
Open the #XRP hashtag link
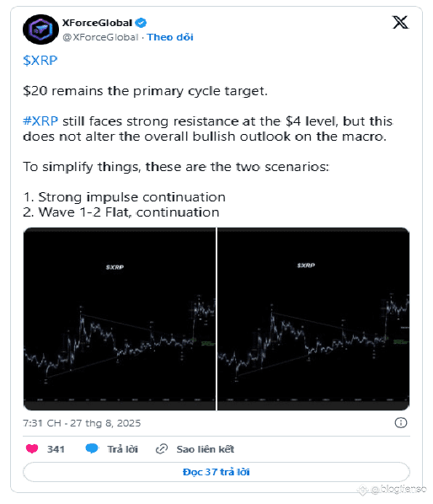click(x=40, y=121)
